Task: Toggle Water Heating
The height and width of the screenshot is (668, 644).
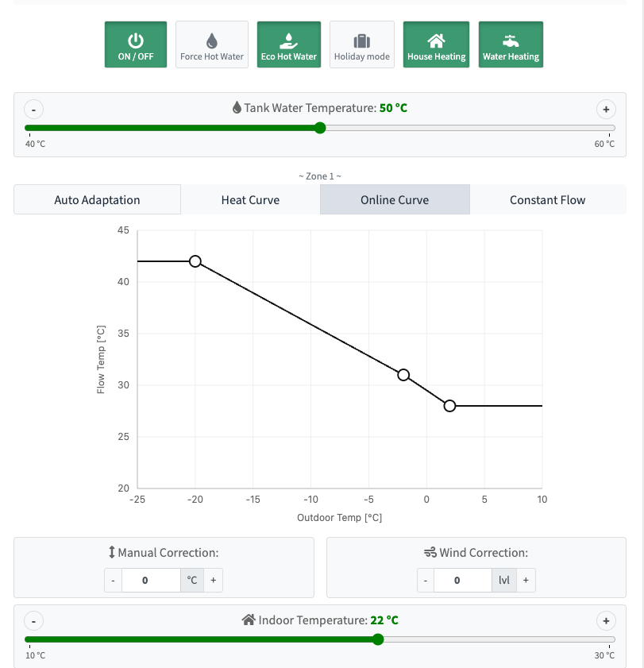Action: (511, 44)
